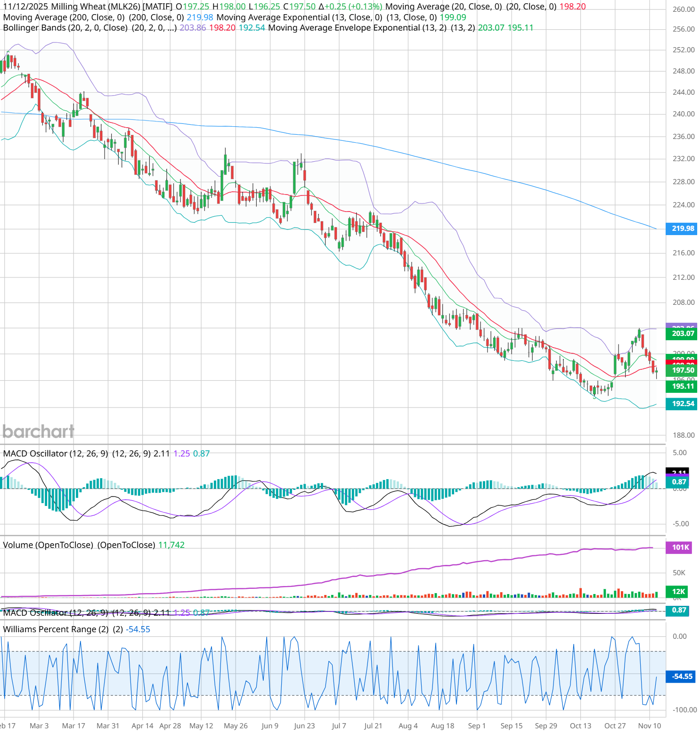
Task: Select the green 12K volume tag
Action: click(678, 592)
